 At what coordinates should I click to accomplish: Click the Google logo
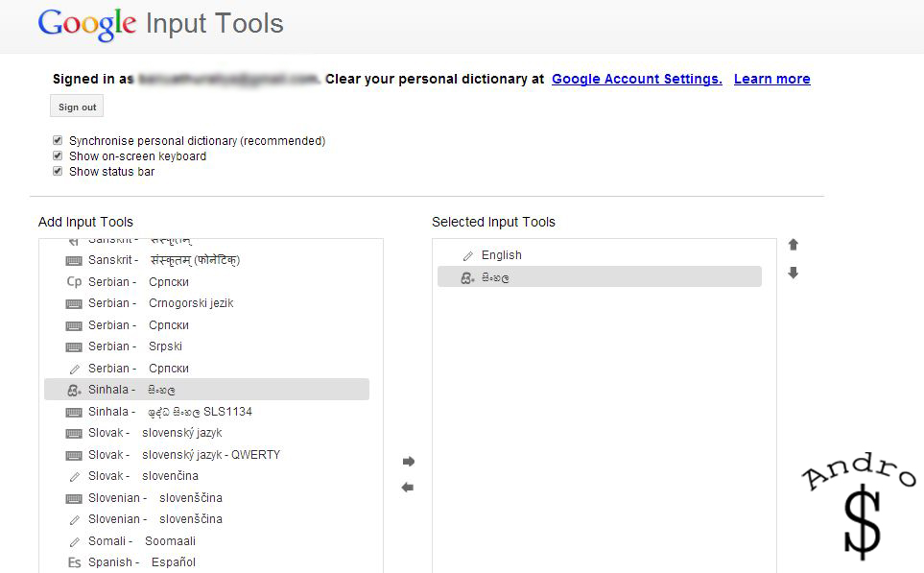[x=87, y=24]
